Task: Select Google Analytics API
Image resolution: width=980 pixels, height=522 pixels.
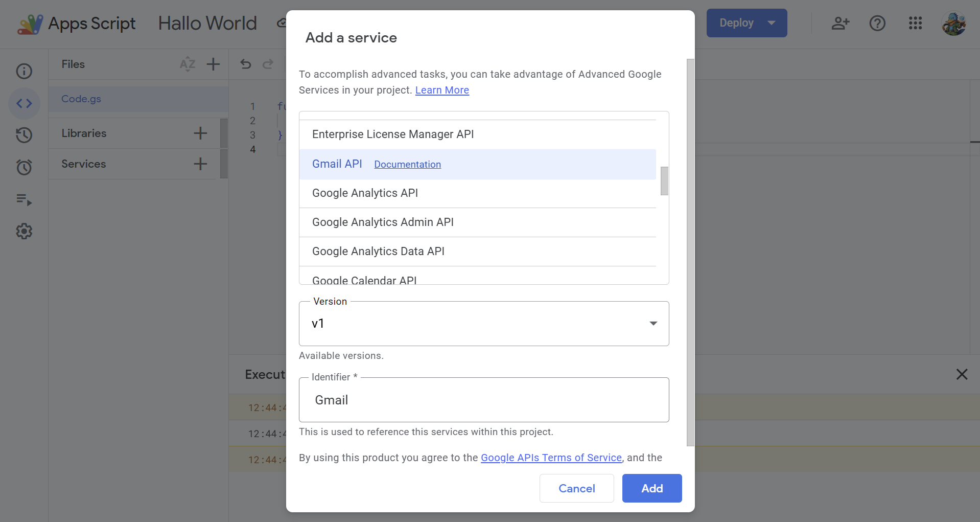Action: tap(477, 193)
